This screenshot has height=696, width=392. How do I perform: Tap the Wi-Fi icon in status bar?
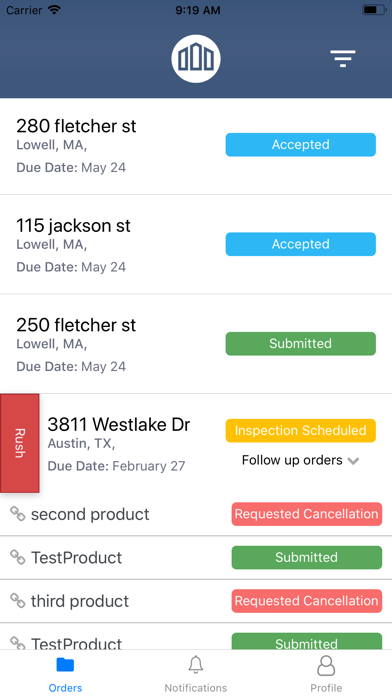pyautogui.click(x=54, y=10)
